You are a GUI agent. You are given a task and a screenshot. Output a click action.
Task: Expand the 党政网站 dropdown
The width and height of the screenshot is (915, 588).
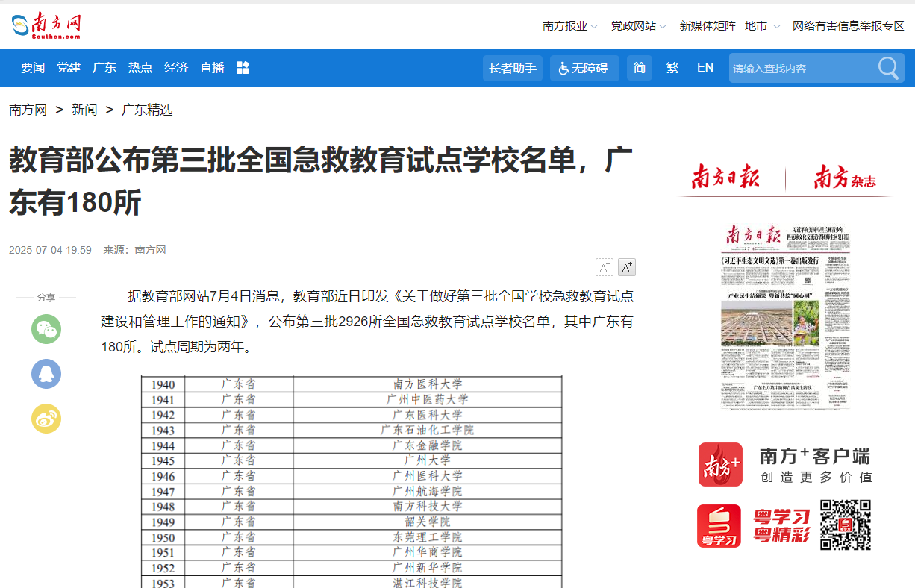(639, 26)
